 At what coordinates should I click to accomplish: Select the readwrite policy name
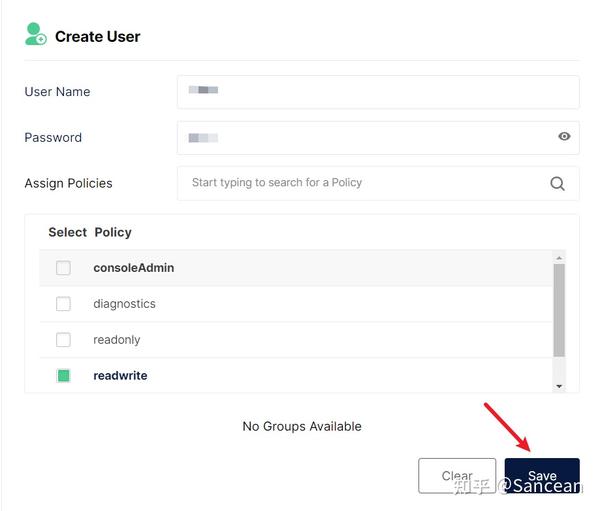click(x=120, y=375)
